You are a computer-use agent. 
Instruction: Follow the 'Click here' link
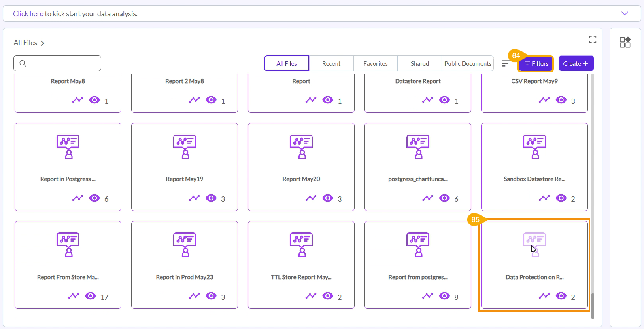coord(28,14)
